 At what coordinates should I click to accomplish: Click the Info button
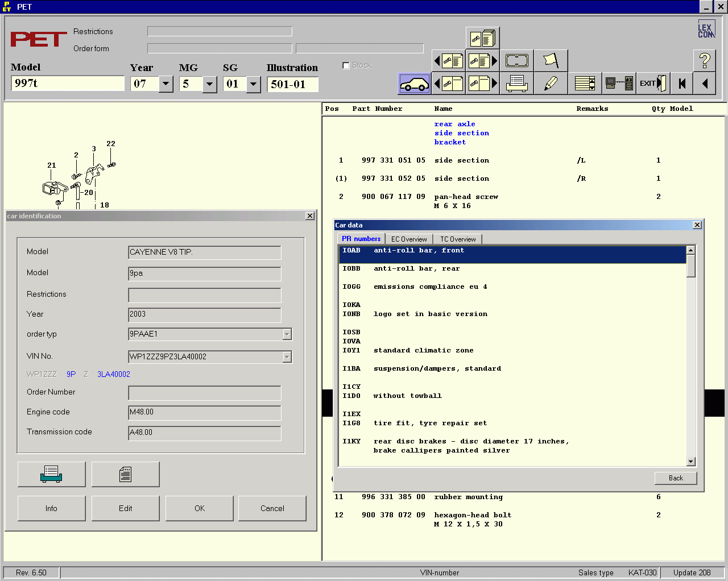click(x=52, y=508)
